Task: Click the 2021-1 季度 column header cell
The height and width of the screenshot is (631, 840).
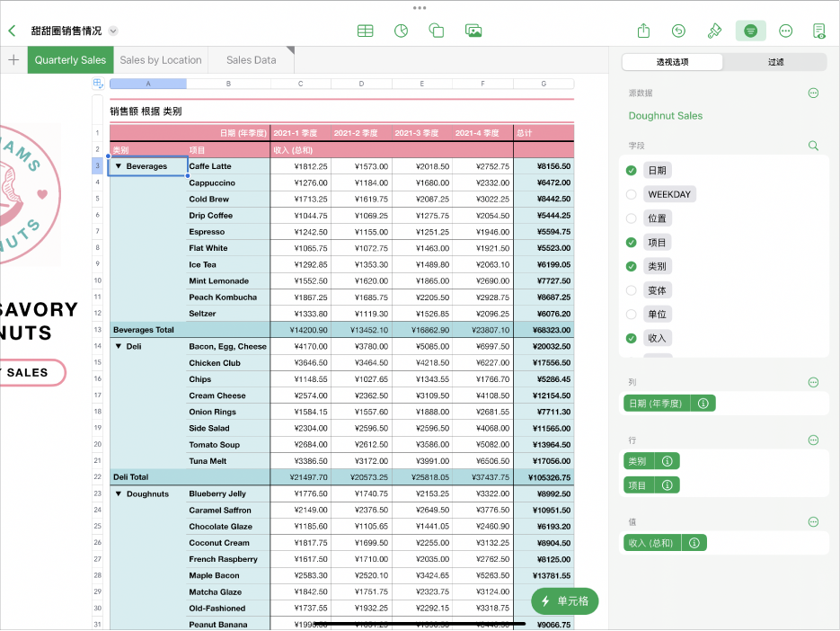Action: (301, 133)
